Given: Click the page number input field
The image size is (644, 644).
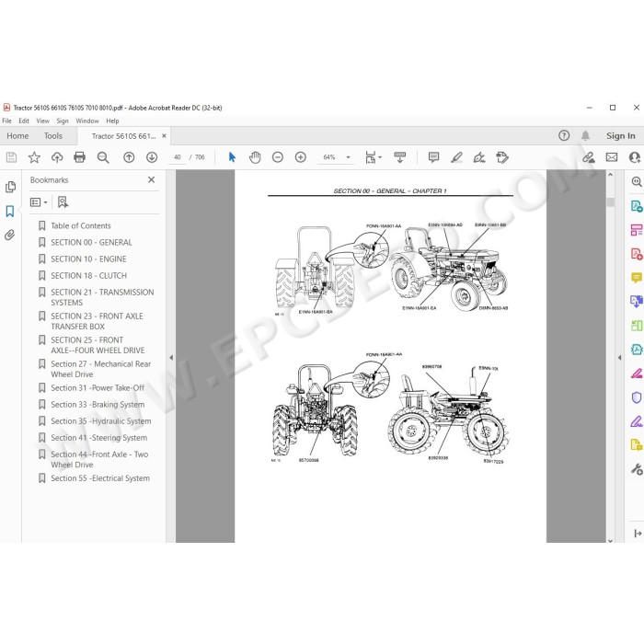Looking at the screenshot, I should click(x=177, y=157).
